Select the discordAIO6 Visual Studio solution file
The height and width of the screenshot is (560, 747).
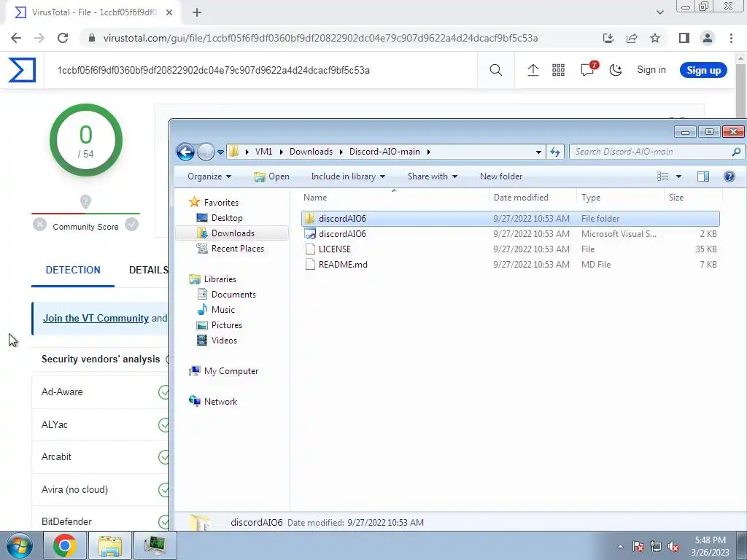510,234
